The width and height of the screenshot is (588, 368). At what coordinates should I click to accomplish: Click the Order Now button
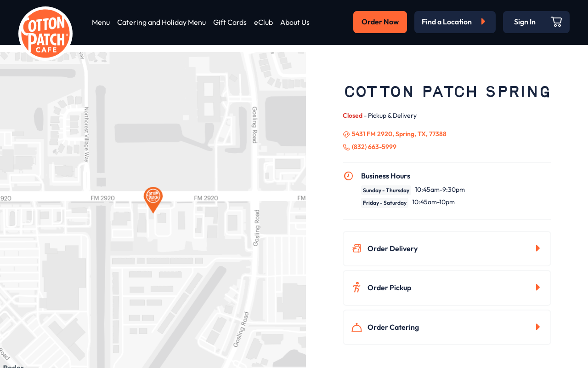pyautogui.click(x=380, y=22)
